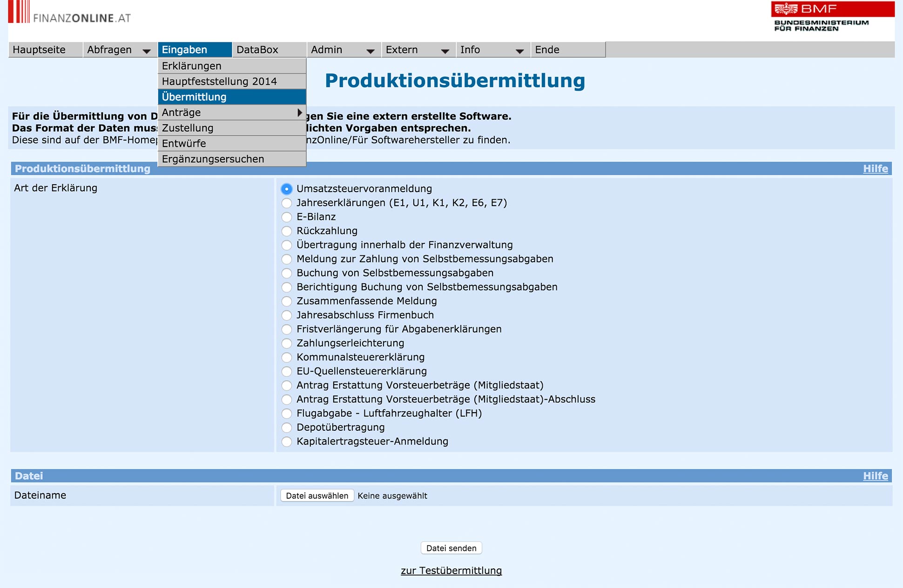Image resolution: width=903 pixels, height=588 pixels.
Task: Select Jahreserklärungen (E1, U1, K1...) option
Action: coord(287,203)
